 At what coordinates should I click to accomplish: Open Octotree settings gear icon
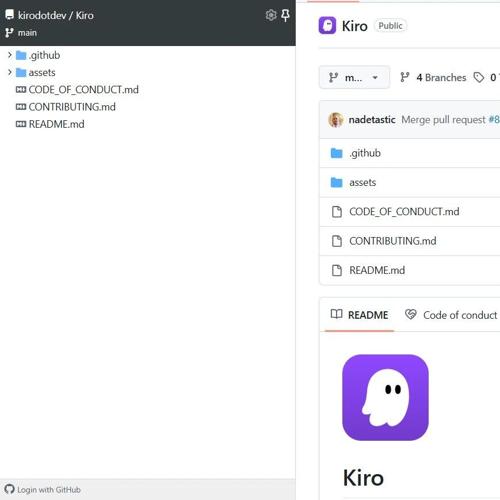pos(271,15)
